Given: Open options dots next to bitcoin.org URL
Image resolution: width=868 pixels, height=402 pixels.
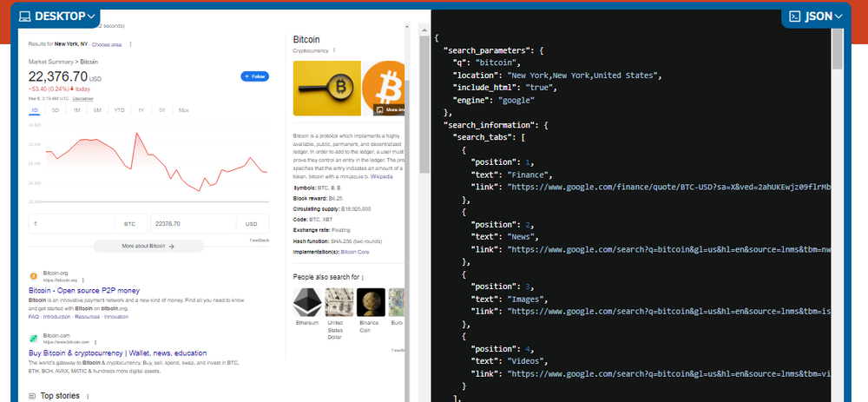Looking at the screenshot, I should pos(83,280).
